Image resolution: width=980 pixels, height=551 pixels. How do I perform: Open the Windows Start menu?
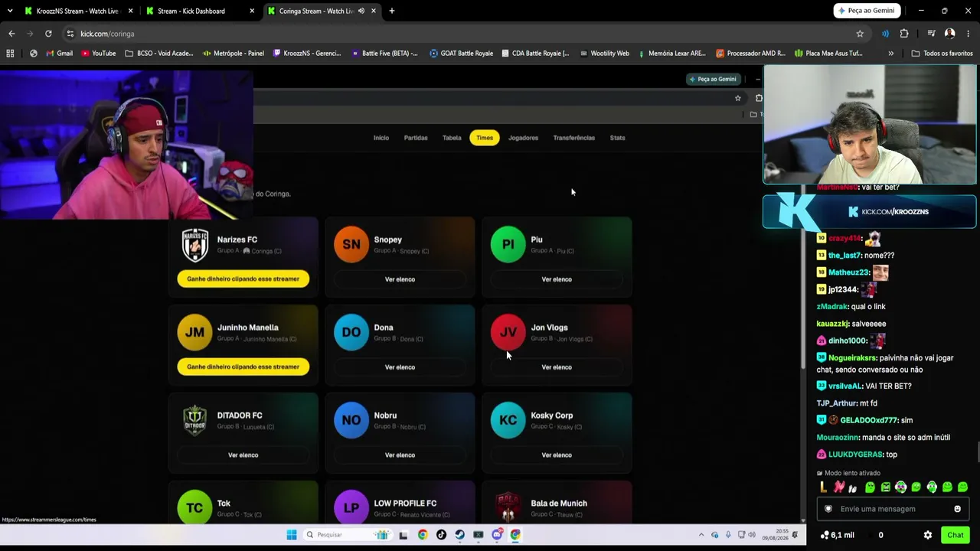(x=292, y=535)
